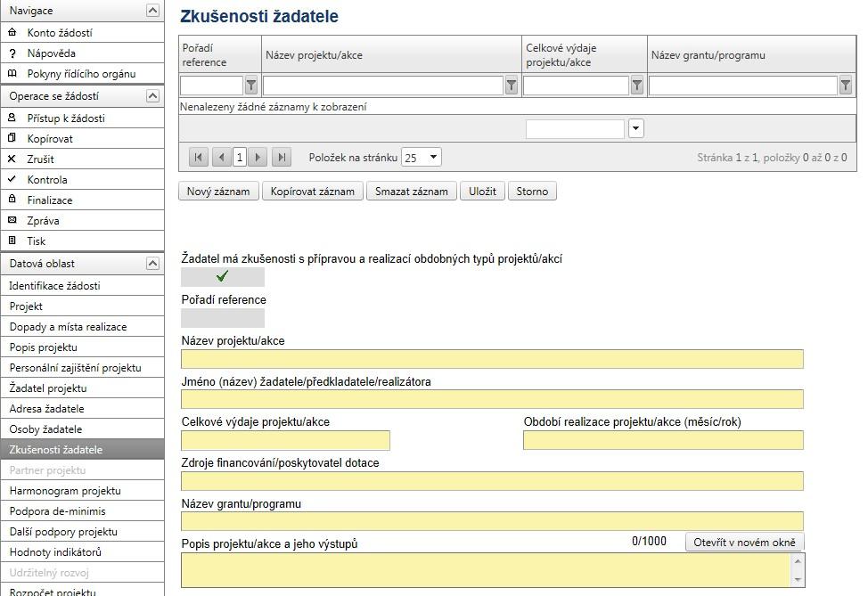Click the lock icon beside Finalizace
868x596 pixels.
[12, 200]
